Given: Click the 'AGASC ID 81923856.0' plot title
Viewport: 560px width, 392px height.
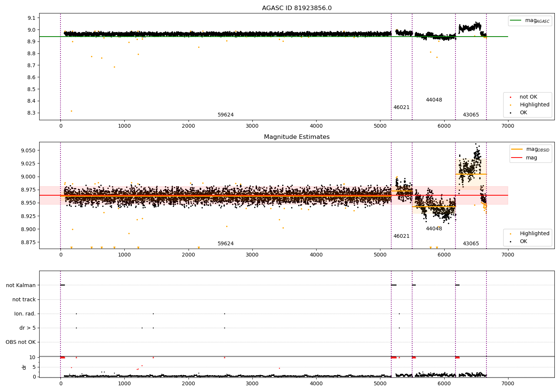Looking at the screenshot, I should pos(296,8).
